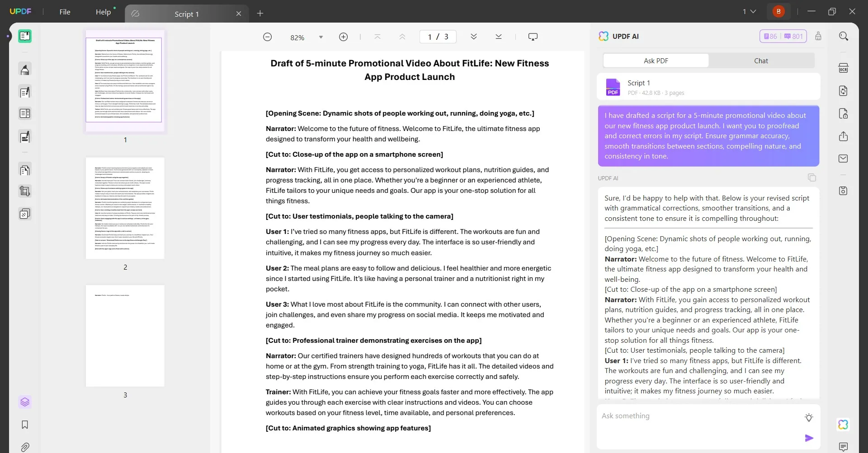Open the Edit PDF pen tool
This screenshot has height=453, width=868.
pos(25,92)
